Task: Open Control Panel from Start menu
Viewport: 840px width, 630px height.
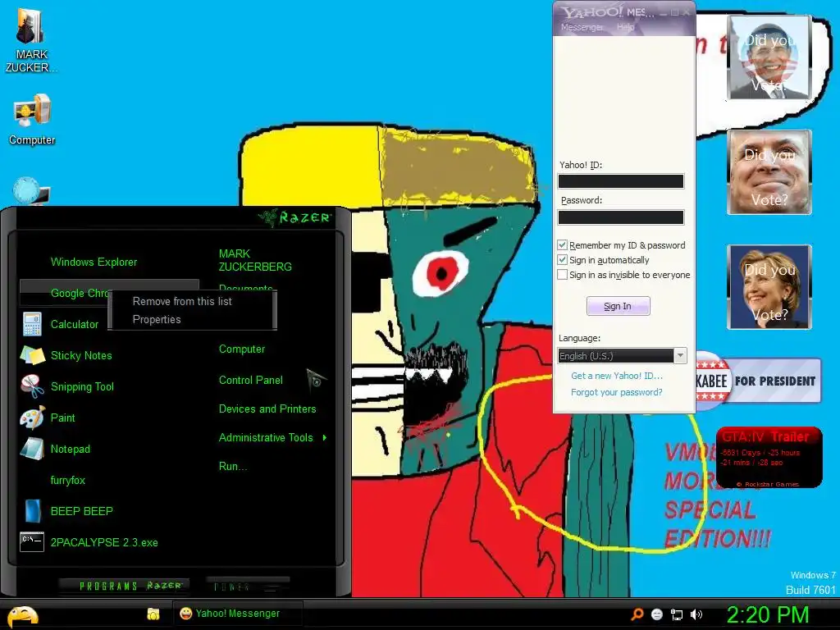Action: coord(251,380)
